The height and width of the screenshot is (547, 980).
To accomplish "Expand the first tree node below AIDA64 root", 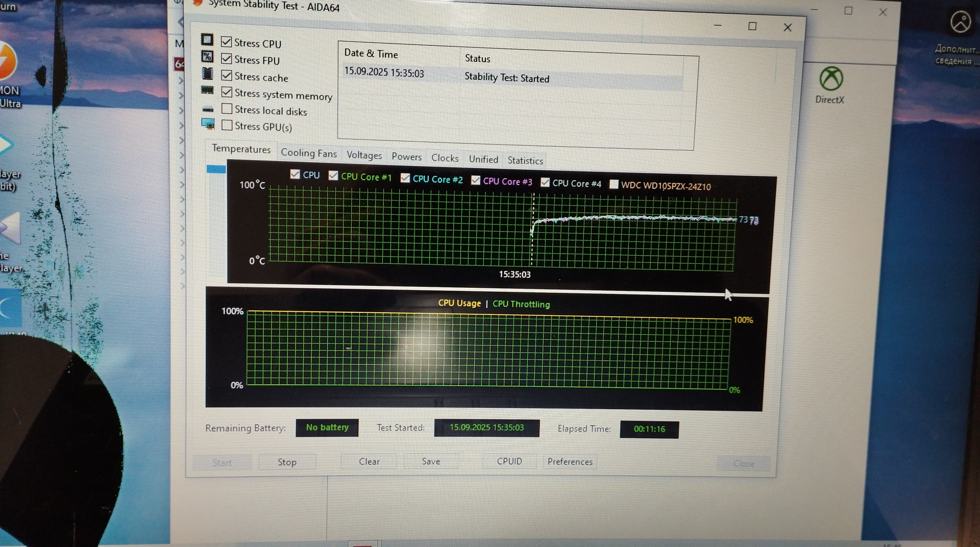I will tap(181, 80).
